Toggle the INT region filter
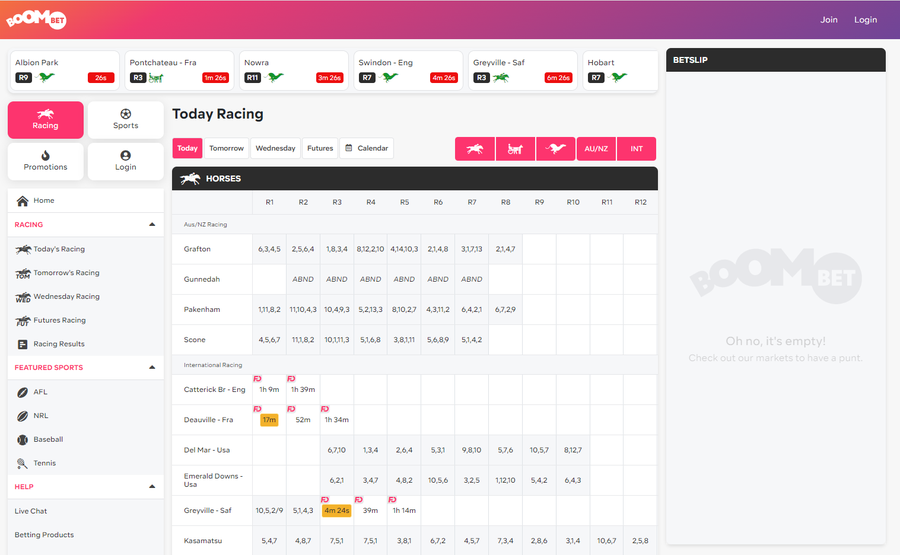The image size is (900, 555). point(637,149)
